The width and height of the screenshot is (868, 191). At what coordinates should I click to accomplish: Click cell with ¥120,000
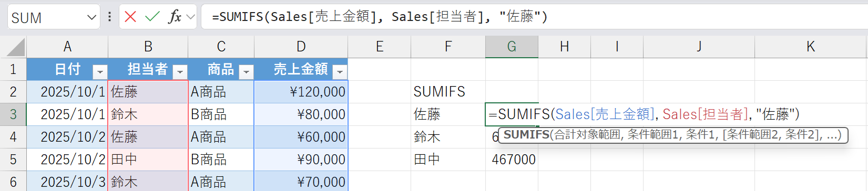click(x=301, y=92)
